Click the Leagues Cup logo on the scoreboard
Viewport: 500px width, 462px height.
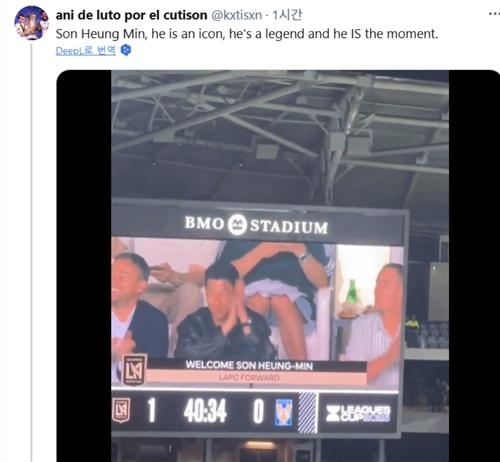click(x=358, y=413)
